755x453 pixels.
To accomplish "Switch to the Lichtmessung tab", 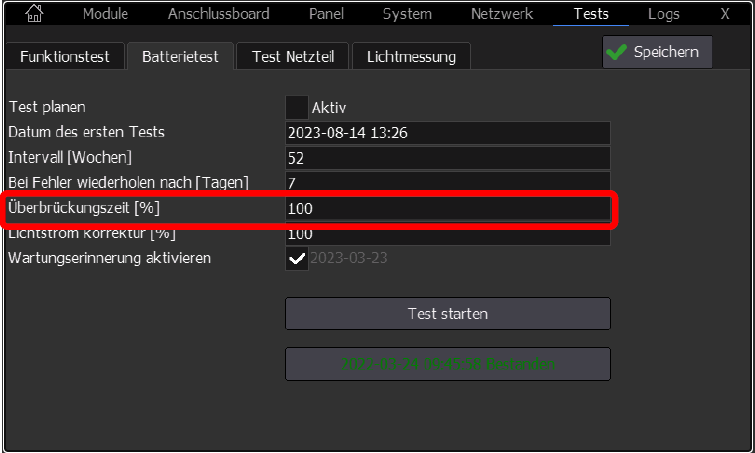I will pos(411,56).
